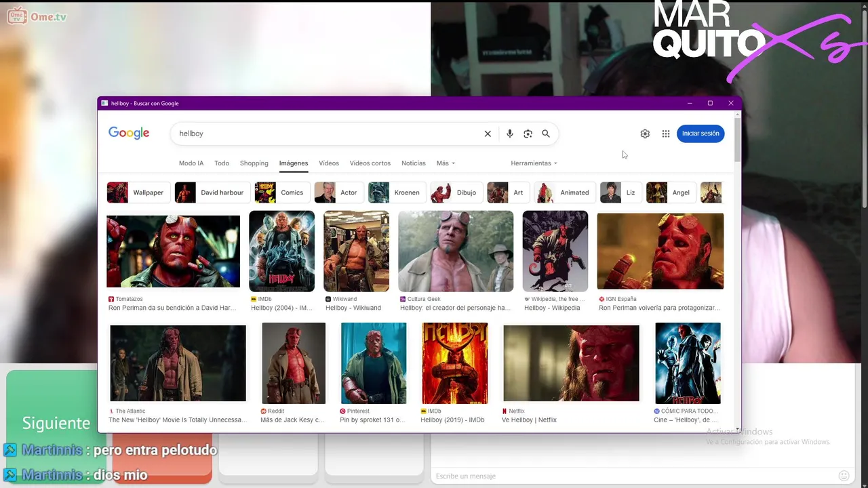
Task: Select the Actor filter chip
Action: tap(338, 192)
